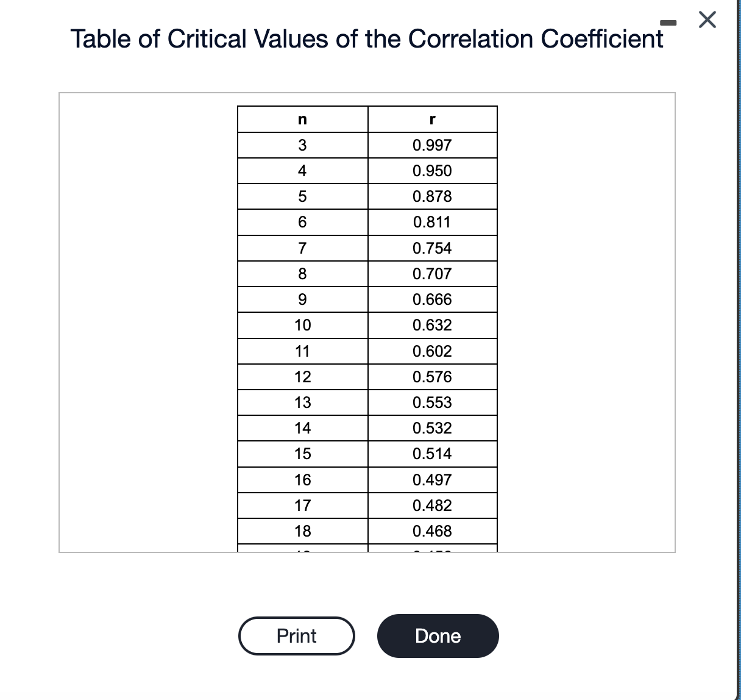This screenshot has height=700, width=741.
Task: Select the row where n equals 3
Action: pos(303,145)
